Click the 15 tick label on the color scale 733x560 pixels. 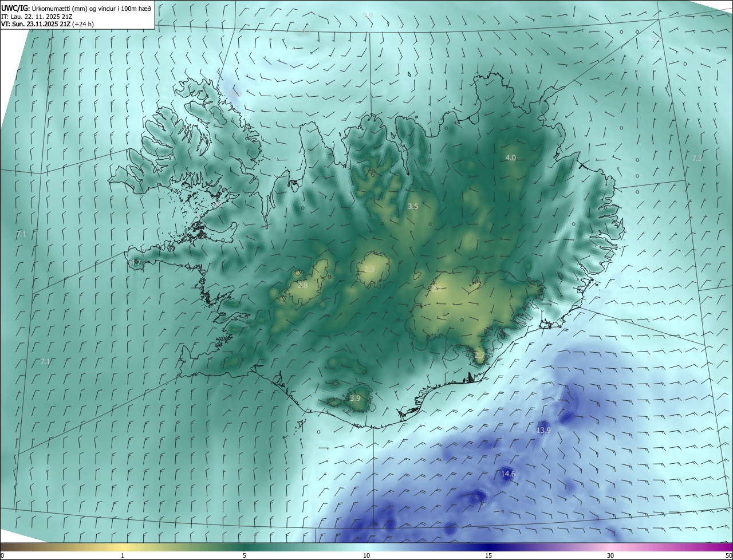pos(488,555)
